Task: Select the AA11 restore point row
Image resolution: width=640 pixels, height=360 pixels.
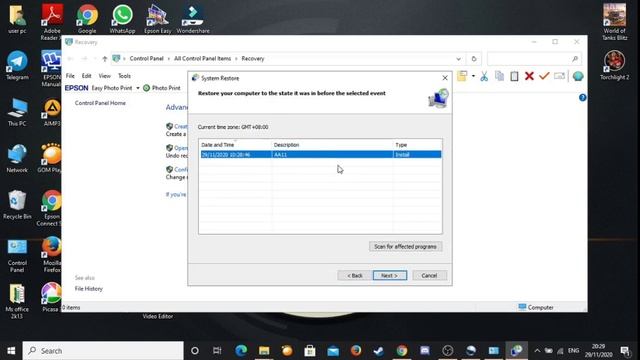Action: tap(320, 155)
